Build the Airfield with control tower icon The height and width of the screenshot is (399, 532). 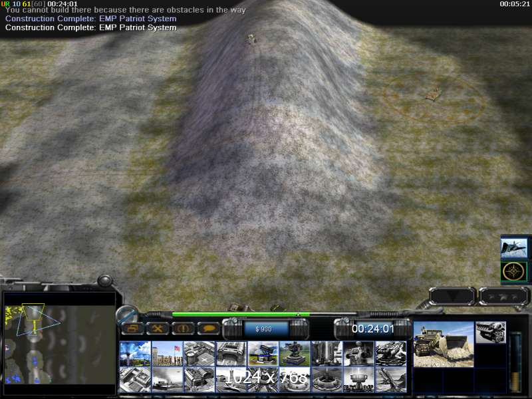tap(231, 379)
